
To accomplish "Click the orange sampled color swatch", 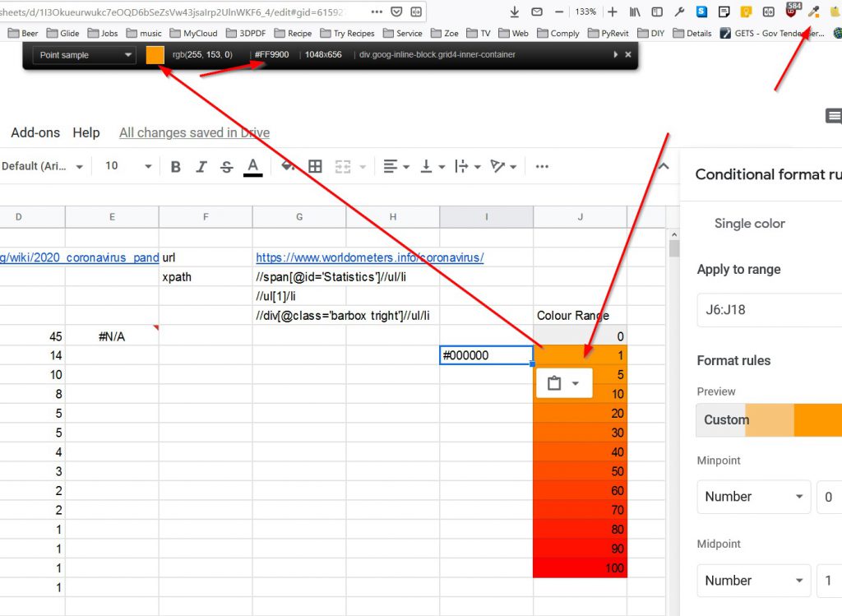I will (x=155, y=55).
